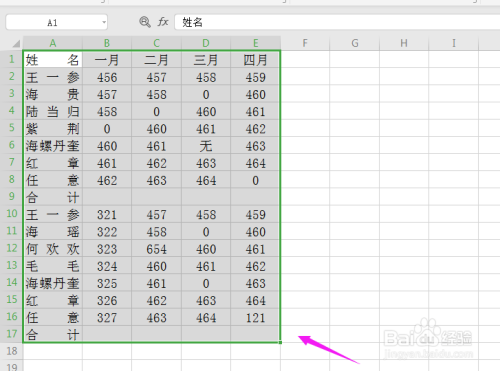
Task: Click cell B15 with value 326
Action: pyautogui.click(x=107, y=300)
